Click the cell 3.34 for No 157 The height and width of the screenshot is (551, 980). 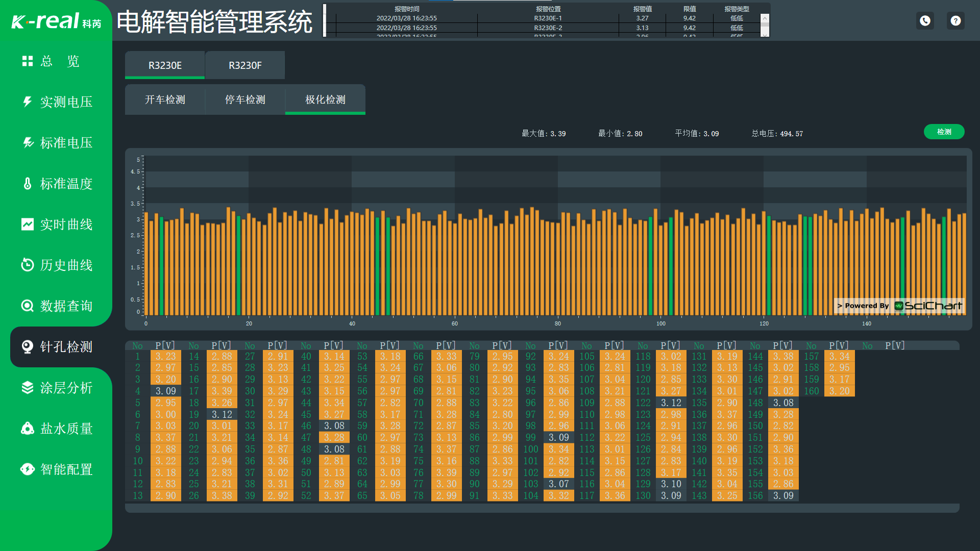(840, 356)
